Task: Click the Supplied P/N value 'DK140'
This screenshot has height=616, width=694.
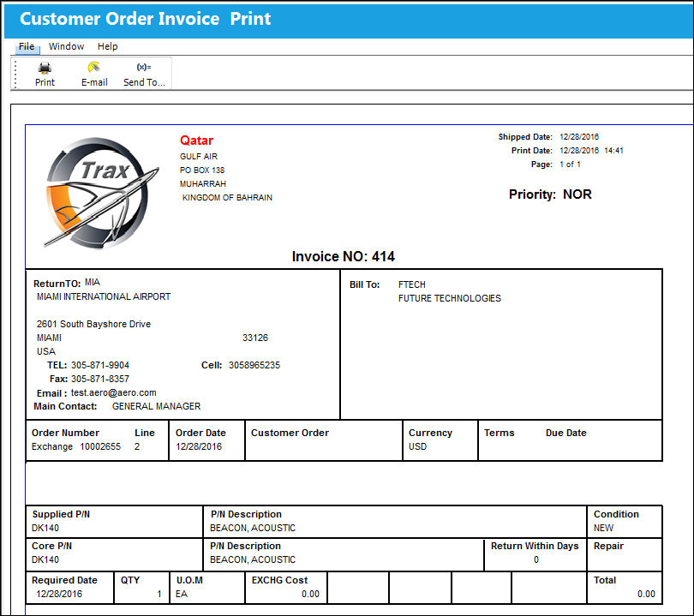Action: (45, 528)
